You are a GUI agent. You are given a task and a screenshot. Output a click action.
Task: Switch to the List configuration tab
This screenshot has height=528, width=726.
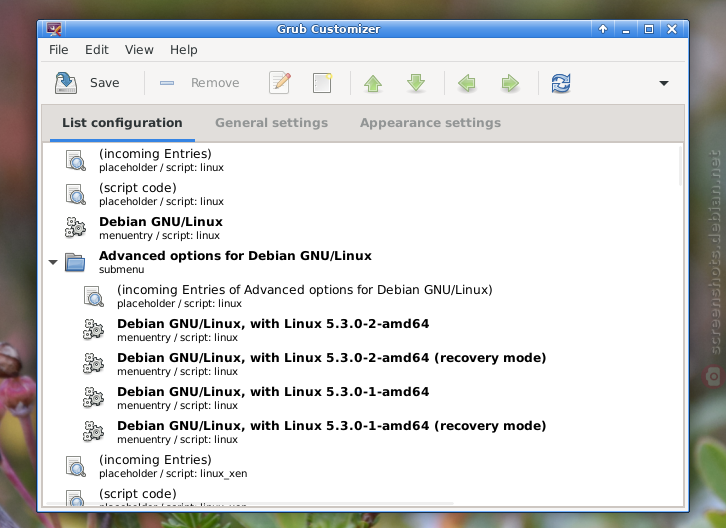coord(122,123)
